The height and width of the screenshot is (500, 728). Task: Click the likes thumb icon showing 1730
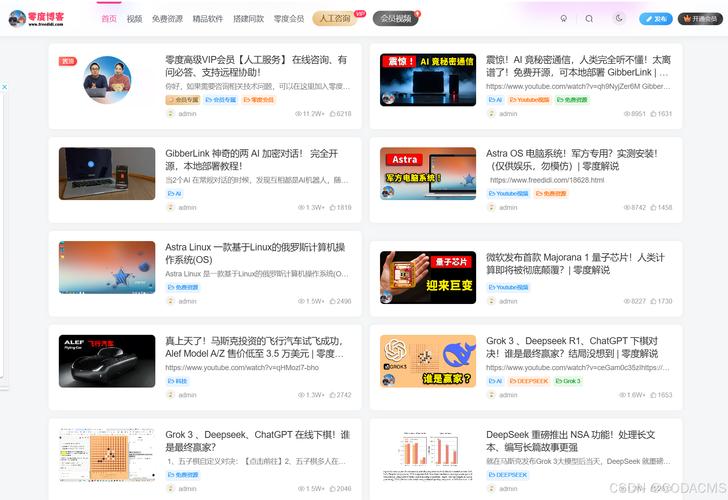click(x=653, y=301)
